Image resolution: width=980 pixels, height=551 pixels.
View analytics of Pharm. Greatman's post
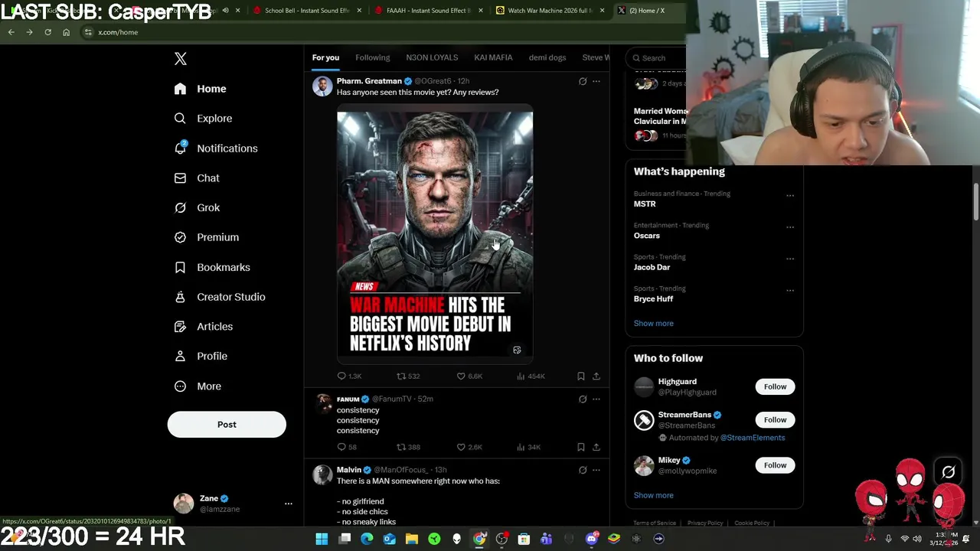click(531, 377)
